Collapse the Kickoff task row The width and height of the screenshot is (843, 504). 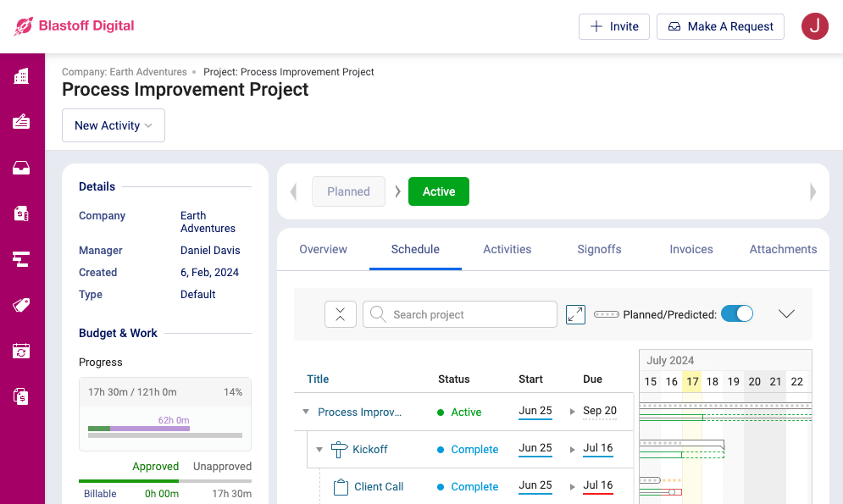click(x=319, y=450)
